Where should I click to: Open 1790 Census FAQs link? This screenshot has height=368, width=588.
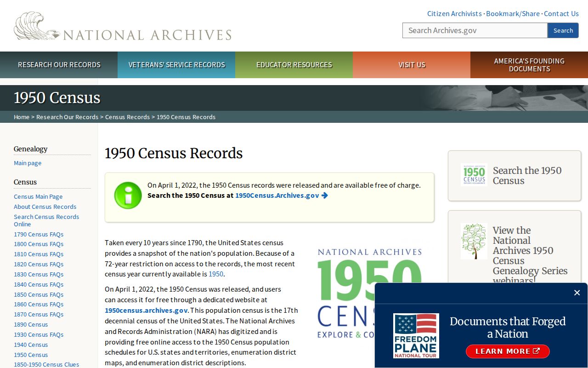click(39, 234)
